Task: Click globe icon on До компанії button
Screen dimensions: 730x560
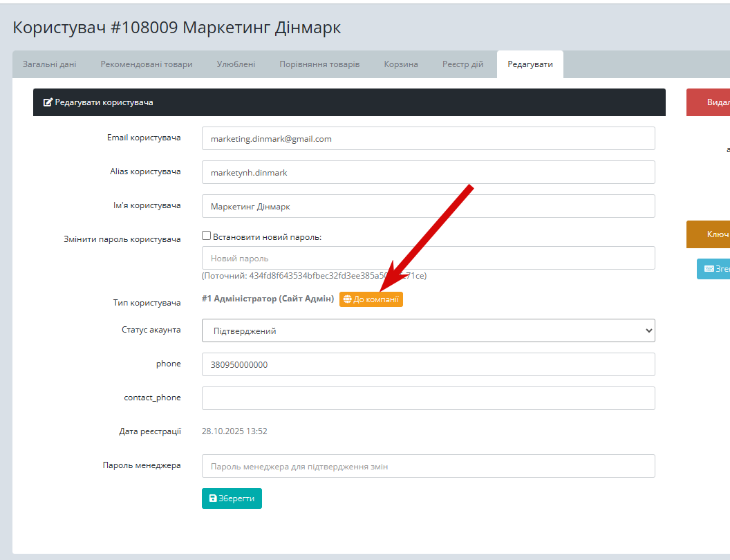Action: click(347, 299)
